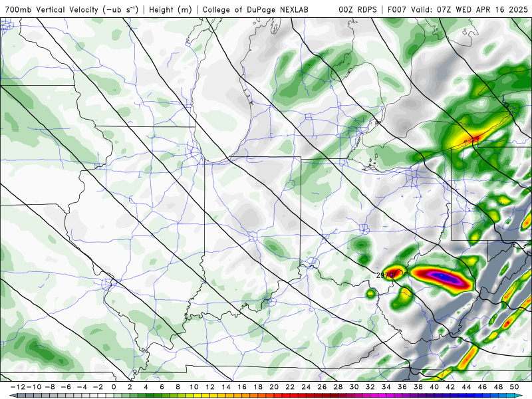
Task: Select the "14" legend value
Action: coord(226,387)
